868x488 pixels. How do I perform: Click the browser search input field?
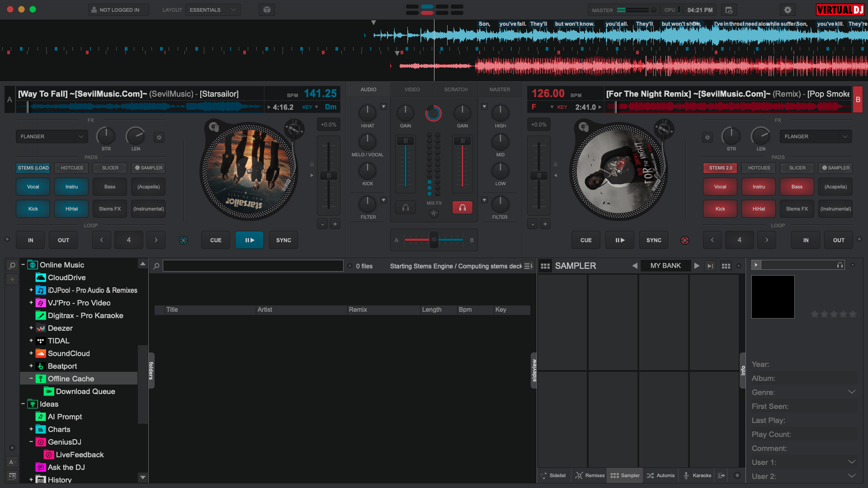click(x=253, y=266)
